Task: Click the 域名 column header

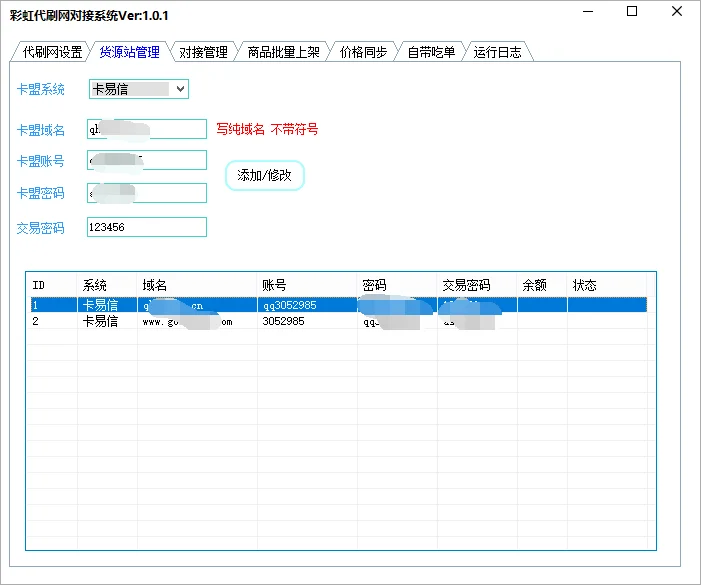Action: pos(197,285)
